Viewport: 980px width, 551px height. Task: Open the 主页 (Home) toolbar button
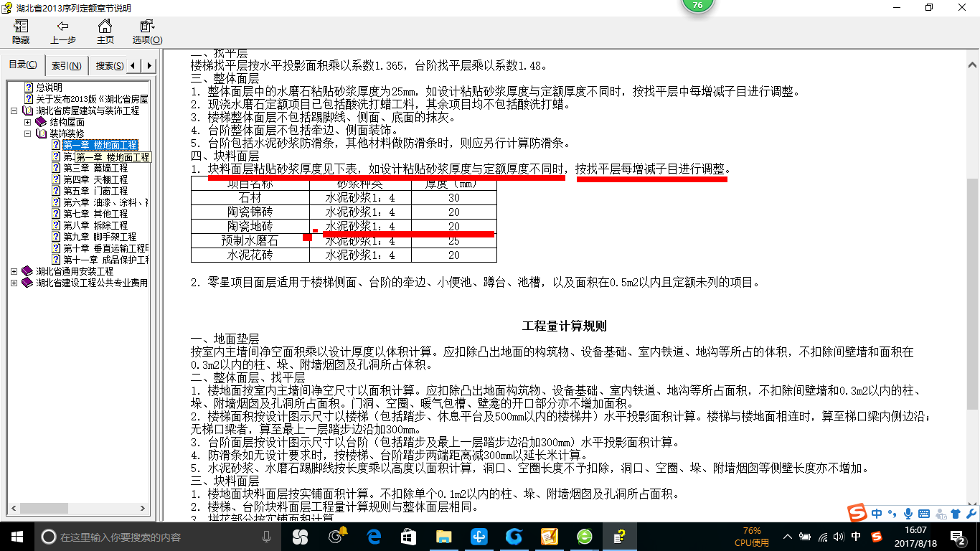pyautogui.click(x=105, y=32)
